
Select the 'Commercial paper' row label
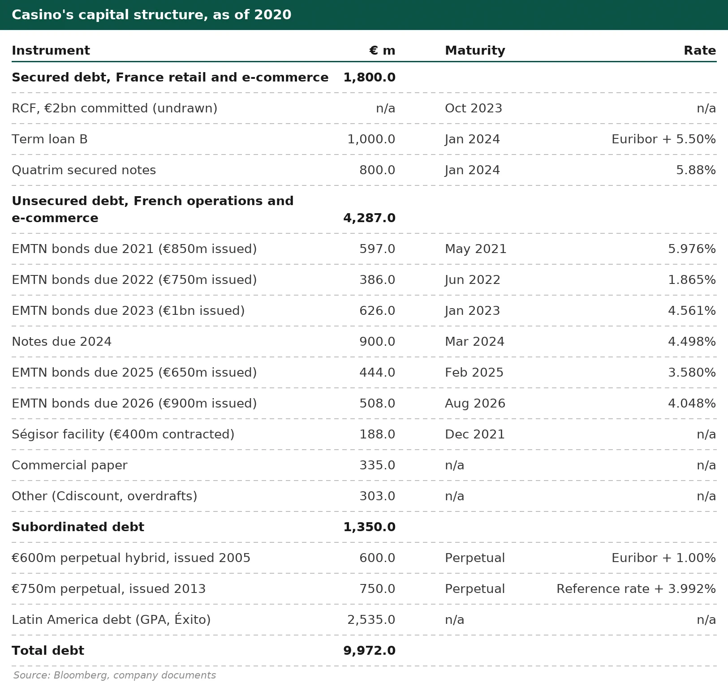(x=69, y=465)
